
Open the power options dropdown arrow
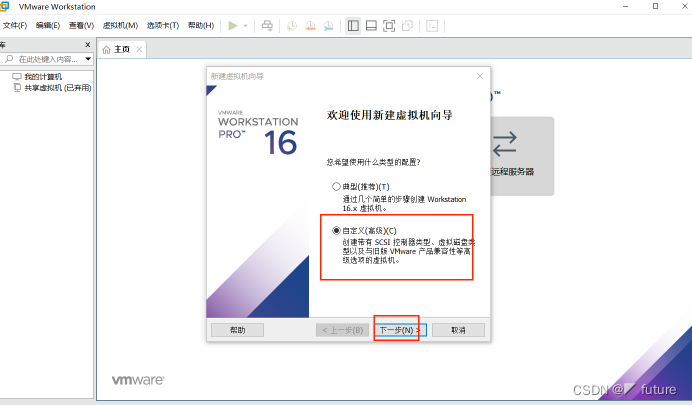click(x=245, y=26)
